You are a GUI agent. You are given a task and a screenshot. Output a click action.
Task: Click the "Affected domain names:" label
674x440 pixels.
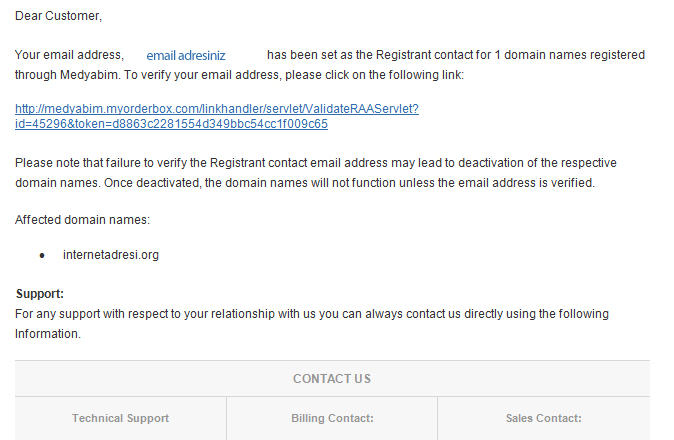[x=82, y=220]
